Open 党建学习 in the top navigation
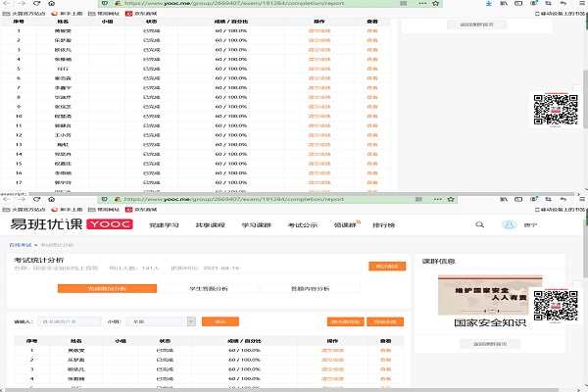 (163, 224)
